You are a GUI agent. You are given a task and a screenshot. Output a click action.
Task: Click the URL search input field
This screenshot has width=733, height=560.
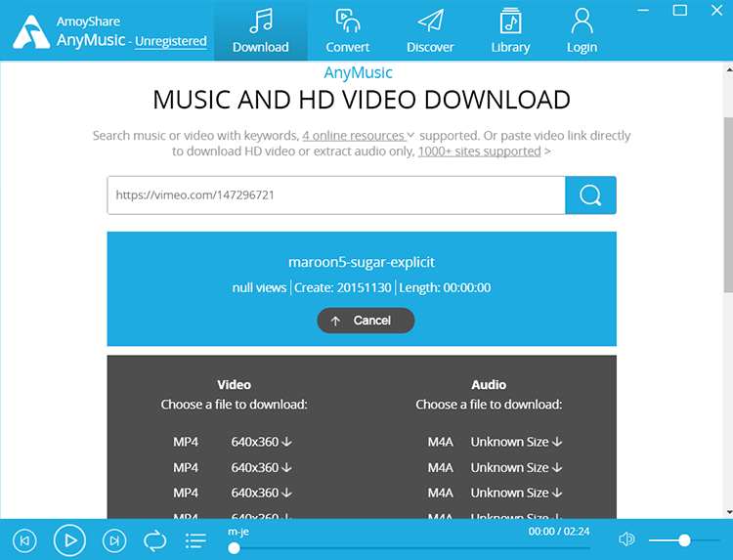point(336,194)
